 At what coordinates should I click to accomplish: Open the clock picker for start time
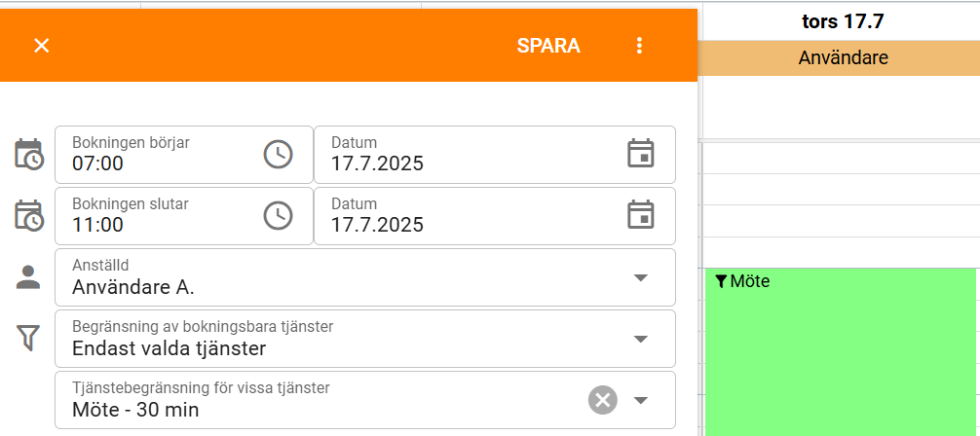coord(279,155)
